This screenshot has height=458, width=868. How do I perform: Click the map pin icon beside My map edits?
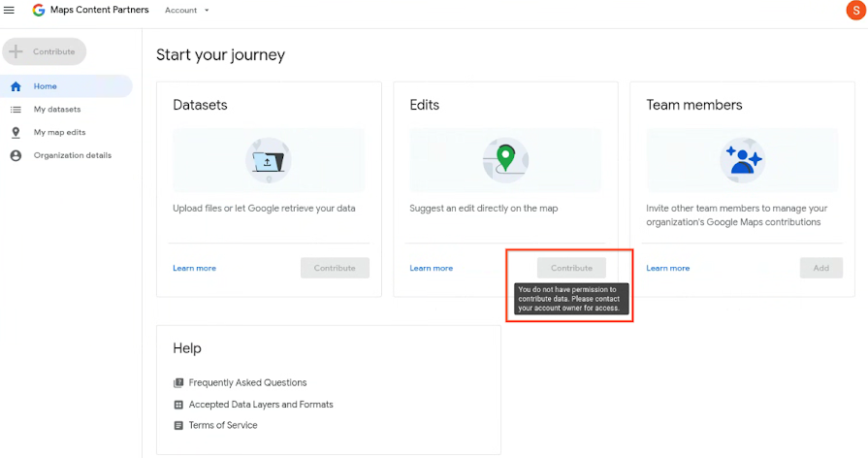(16, 132)
